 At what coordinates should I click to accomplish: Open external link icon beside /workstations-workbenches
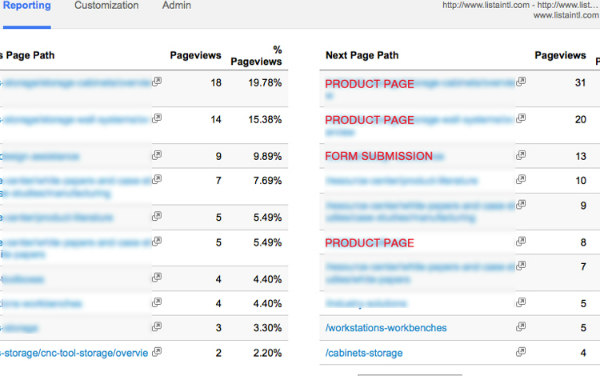tap(521, 327)
